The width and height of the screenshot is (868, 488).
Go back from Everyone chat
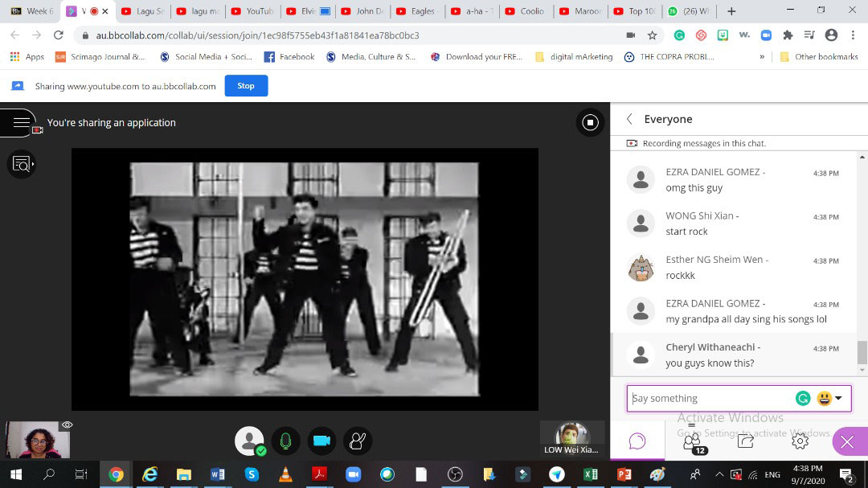[629, 119]
